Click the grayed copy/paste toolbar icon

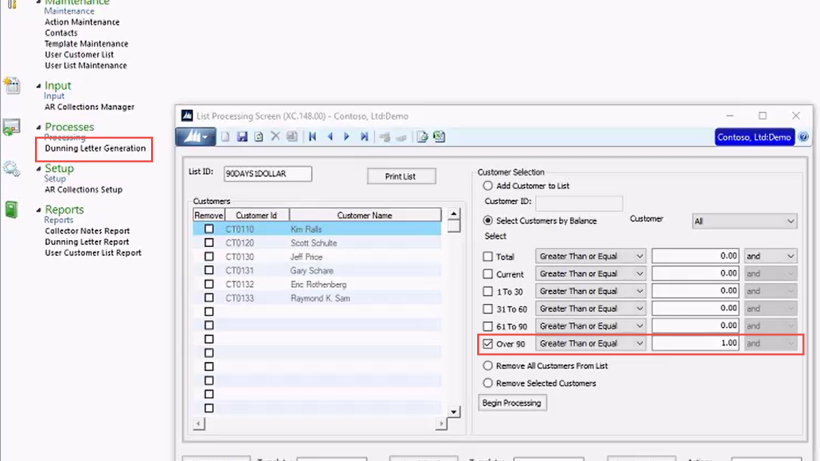[292, 137]
